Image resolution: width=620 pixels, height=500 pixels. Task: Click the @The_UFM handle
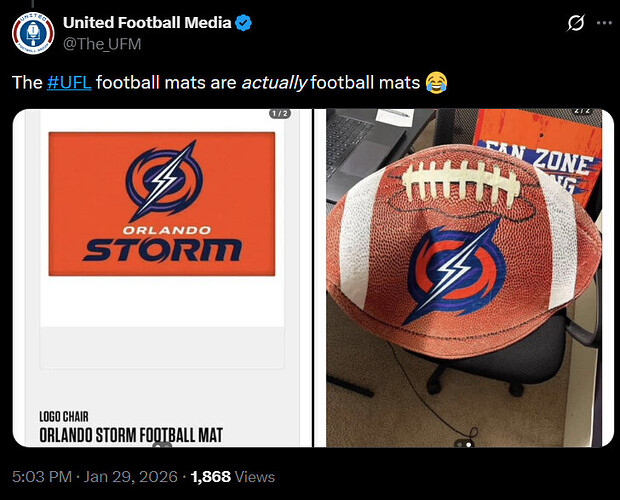pos(102,44)
